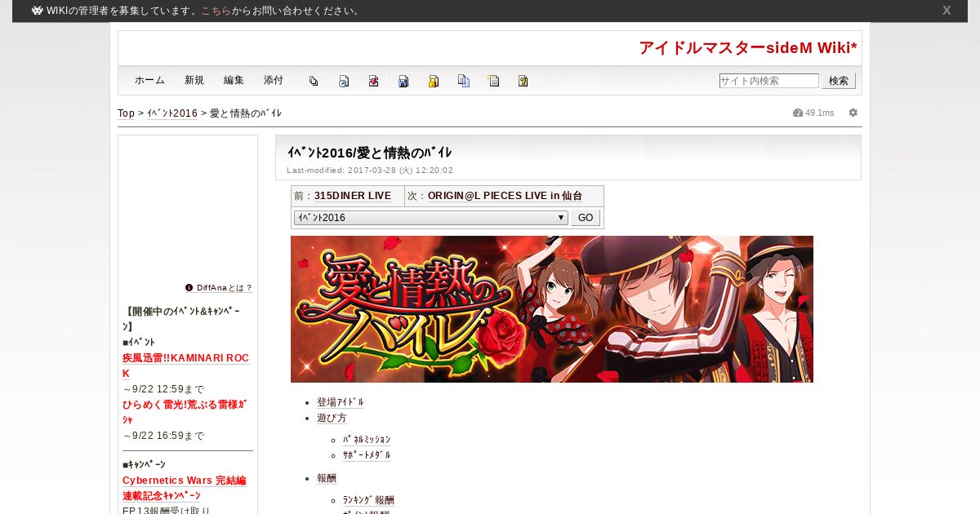
Task: Go to Top breadcrumb link
Action: (x=126, y=113)
